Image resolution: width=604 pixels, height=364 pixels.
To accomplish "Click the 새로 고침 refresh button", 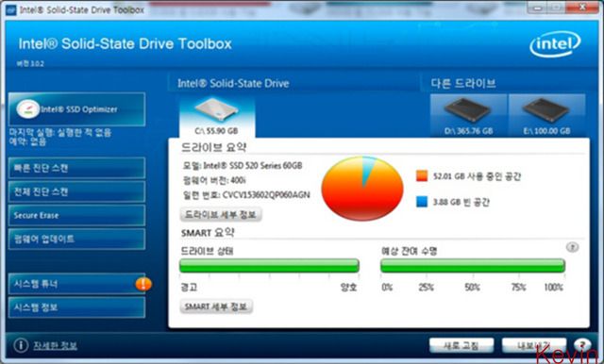I will click(x=461, y=345).
